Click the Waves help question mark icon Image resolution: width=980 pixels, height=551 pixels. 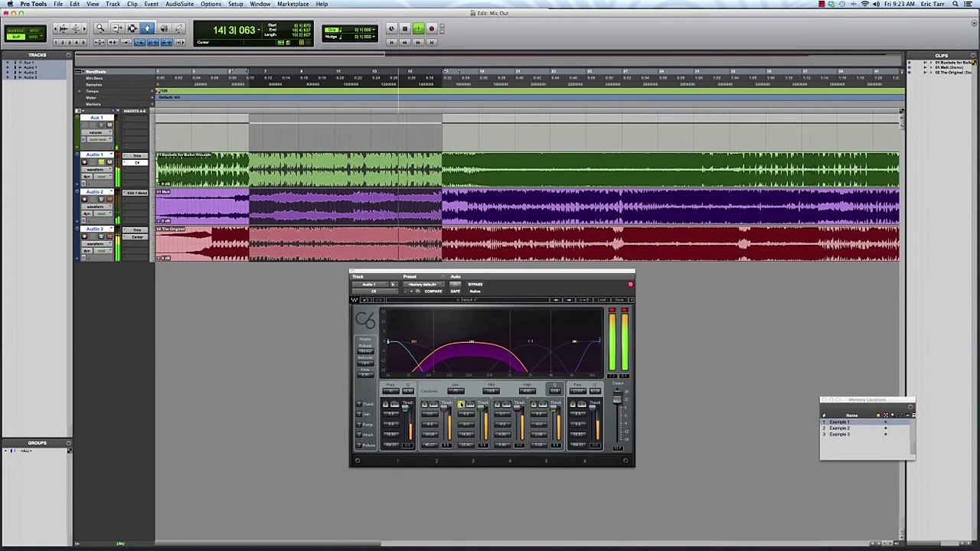click(x=632, y=300)
